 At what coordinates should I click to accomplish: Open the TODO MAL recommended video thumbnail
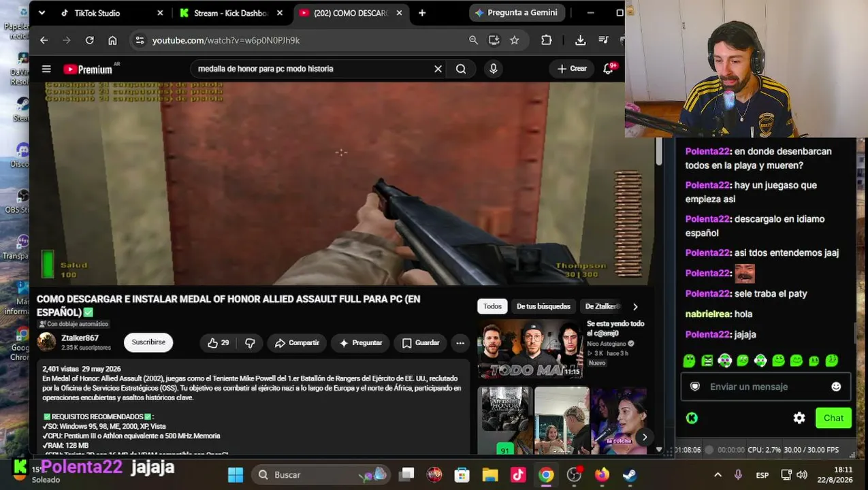(530, 348)
